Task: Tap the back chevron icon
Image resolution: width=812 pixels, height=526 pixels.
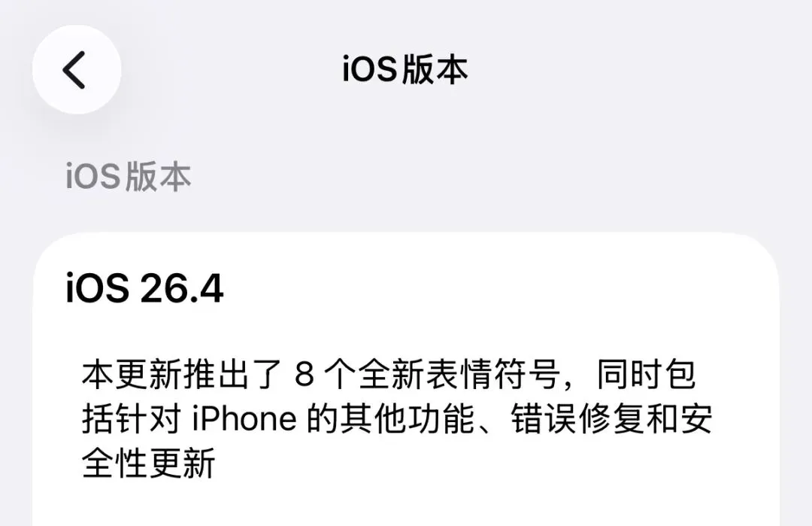Action: 74,70
